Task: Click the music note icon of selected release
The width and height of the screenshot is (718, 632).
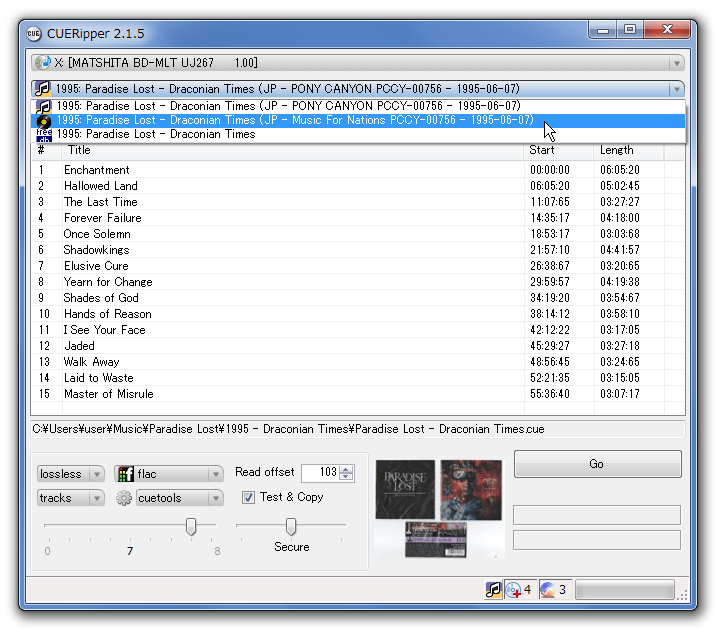Action: click(43, 89)
